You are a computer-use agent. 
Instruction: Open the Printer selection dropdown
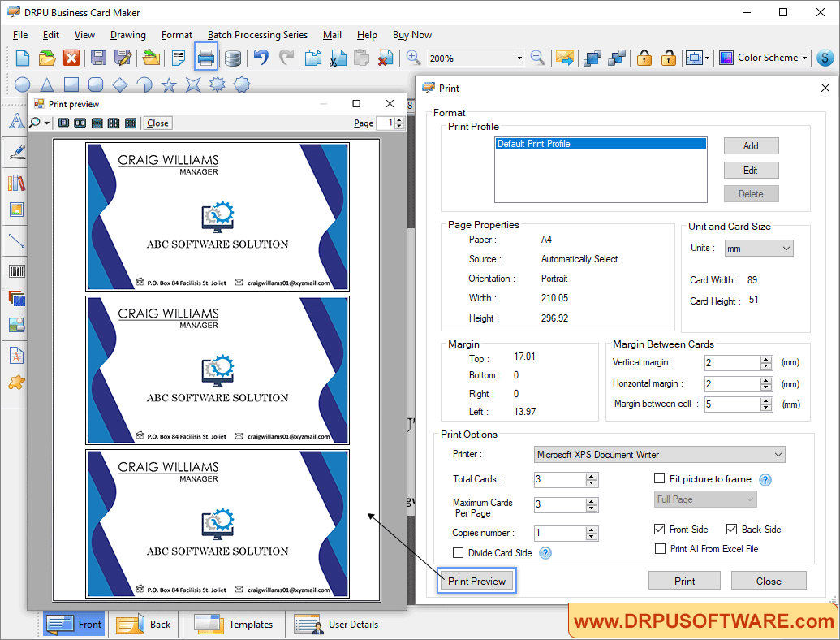click(x=660, y=455)
